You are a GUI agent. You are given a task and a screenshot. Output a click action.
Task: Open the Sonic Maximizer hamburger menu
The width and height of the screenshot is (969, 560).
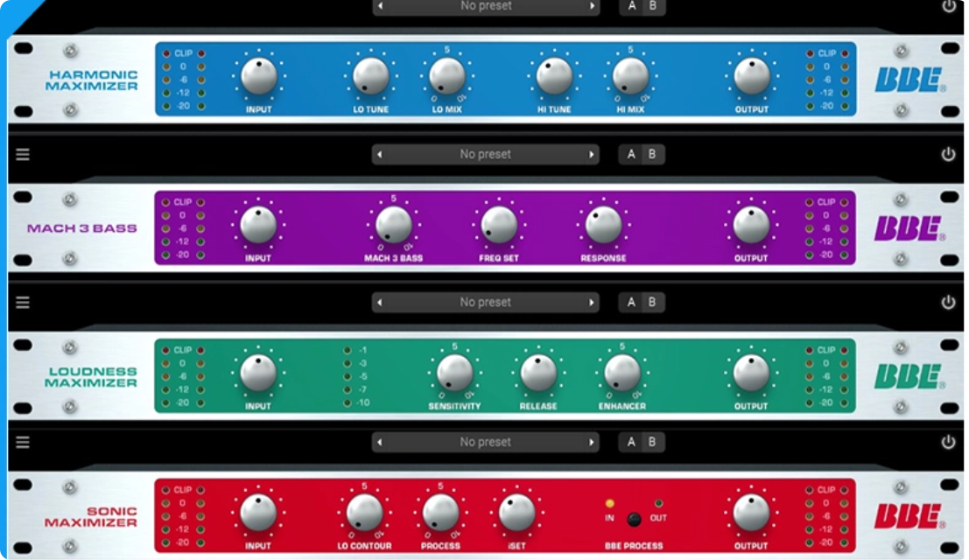tap(23, 442)
